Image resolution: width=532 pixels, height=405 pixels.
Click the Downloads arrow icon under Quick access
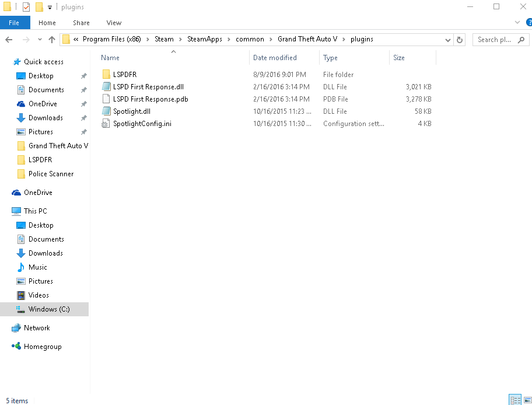[20, 118]
